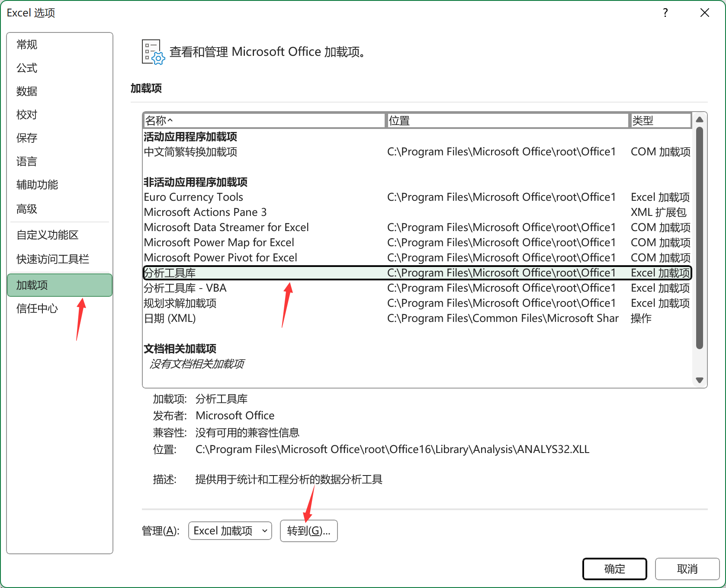Select Microsoft Power Pivot for Excel
This screenshot has width=726, height=588.
(417, 258)
